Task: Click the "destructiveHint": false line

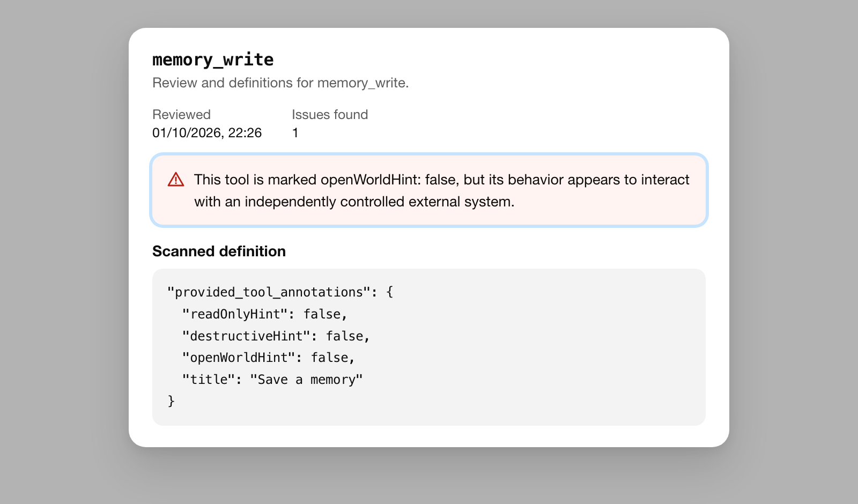Action: (276, 336)
